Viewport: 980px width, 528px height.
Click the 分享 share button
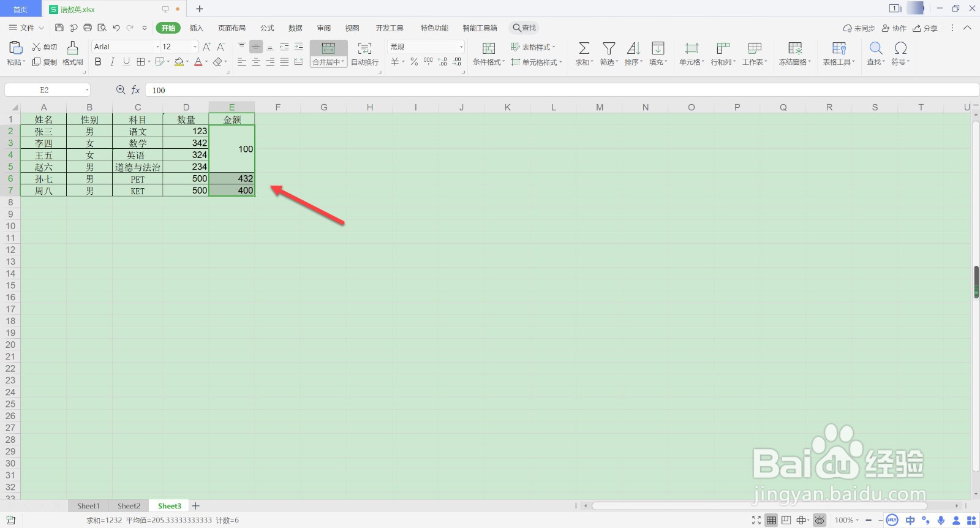point(925,28)
